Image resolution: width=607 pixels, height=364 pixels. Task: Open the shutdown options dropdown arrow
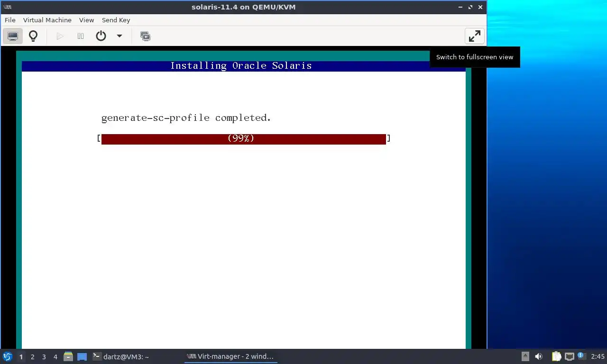pos(120,36)
